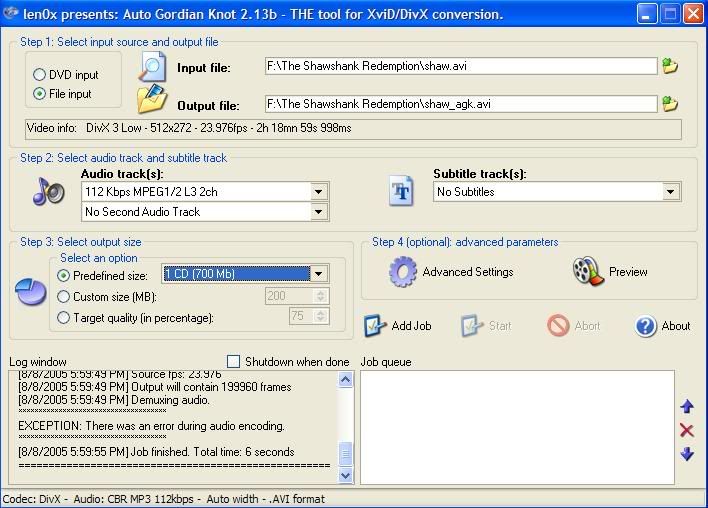This screenshot has height=508, width=708.
Task: Browse for output file using green folder icon
Action: click(x=670, y=104)
